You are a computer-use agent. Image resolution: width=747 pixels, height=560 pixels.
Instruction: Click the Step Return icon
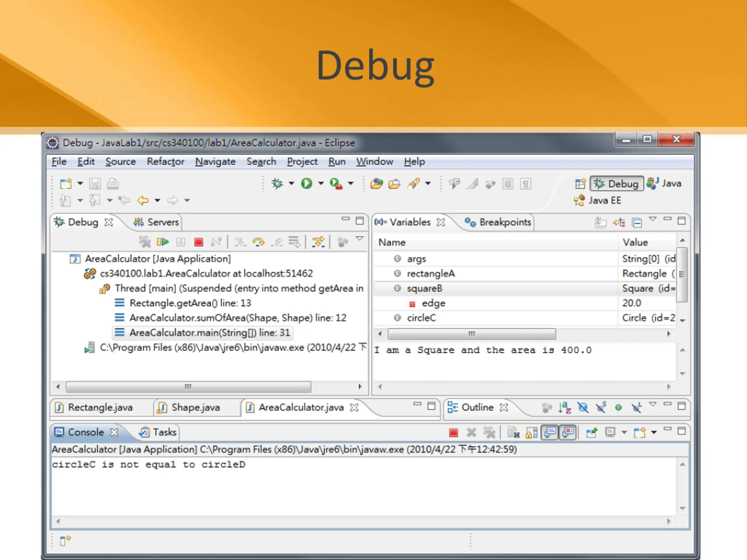(277, 242)
